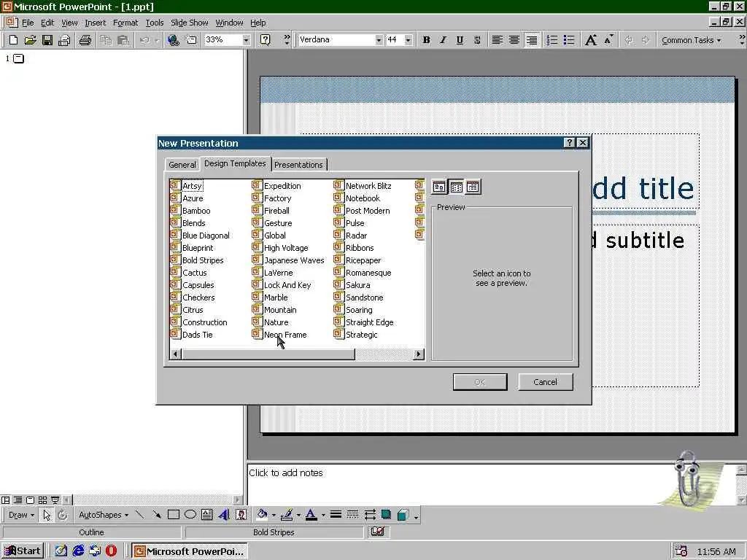Image resolution: width=747 pixels, height=560 pixels.
Task: Click the New presentation toolbar icon
Action: [x=13, y=40]
